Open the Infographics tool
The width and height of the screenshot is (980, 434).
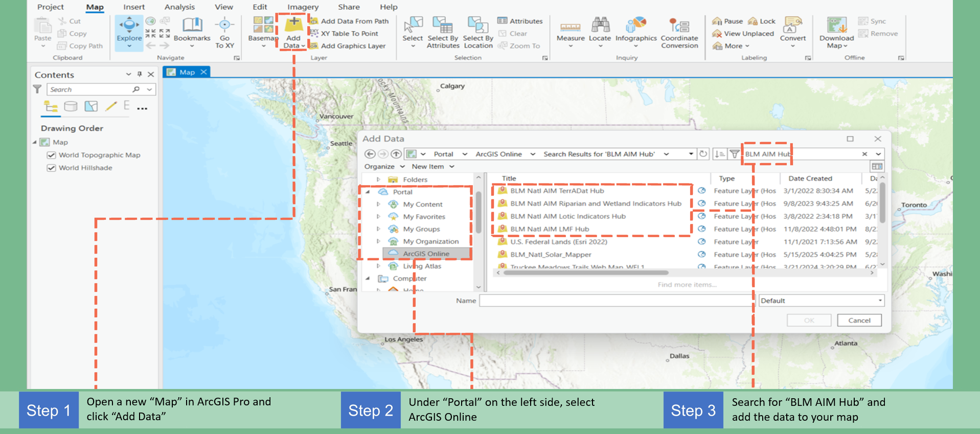(635, 27)
